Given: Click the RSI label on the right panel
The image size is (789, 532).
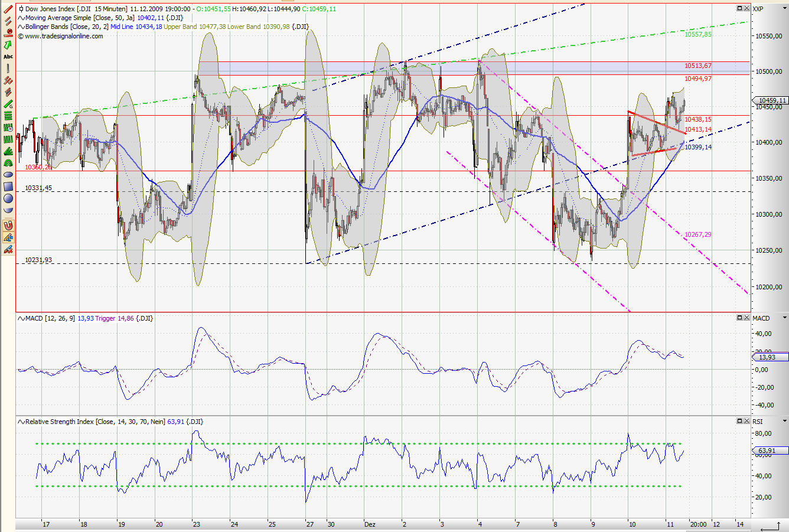Looking at the screenshot, I should [758, 421].
